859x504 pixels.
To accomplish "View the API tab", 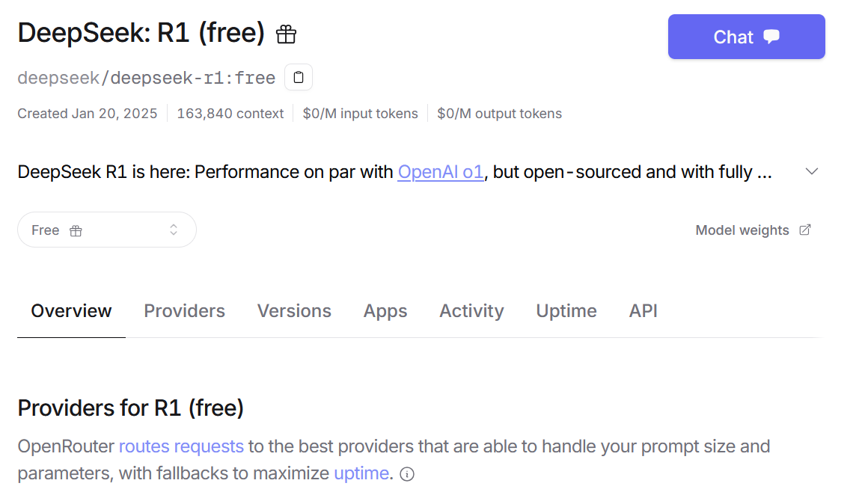I will pos(644,311).
